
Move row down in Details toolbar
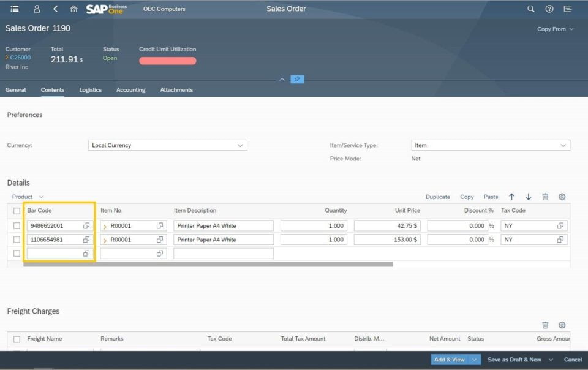point(529,197)
